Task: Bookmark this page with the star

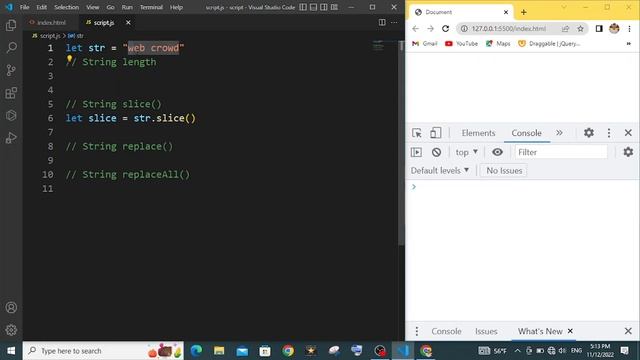Action: (x=580, y=29)
